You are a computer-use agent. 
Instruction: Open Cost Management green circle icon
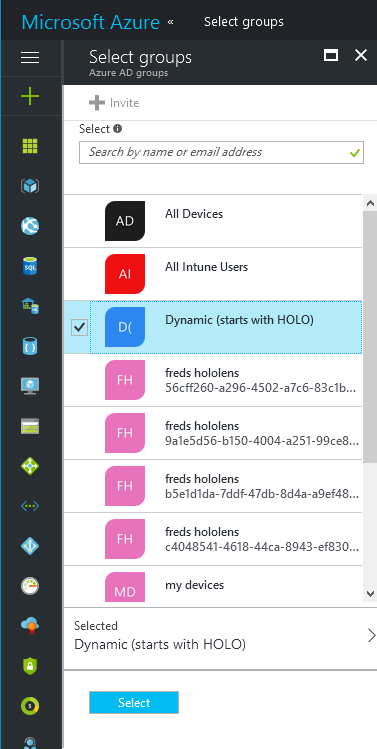pyautogui.click(x=30, y=706)
